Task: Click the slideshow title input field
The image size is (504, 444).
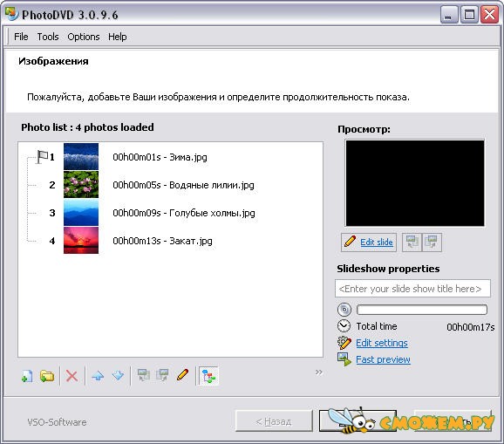Action: click(x=412, y=289)
